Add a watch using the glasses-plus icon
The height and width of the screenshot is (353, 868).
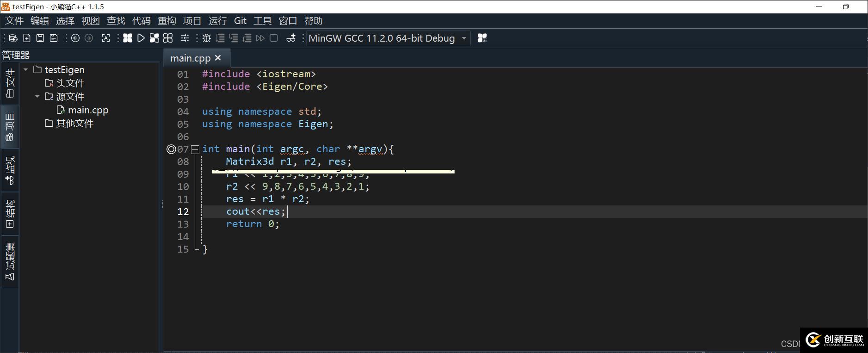291,38
